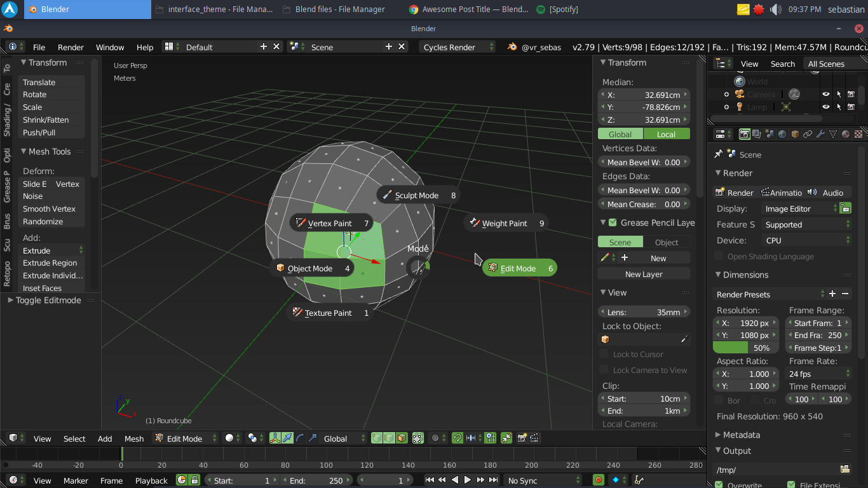Switch to face select mode icon
The width and height of the screenshot is (868, 488).
(x=402, y=438)
